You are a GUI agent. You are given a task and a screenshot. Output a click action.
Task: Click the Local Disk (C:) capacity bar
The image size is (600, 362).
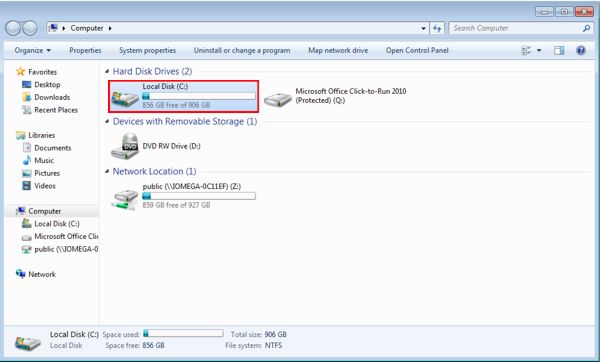[199, 96]
